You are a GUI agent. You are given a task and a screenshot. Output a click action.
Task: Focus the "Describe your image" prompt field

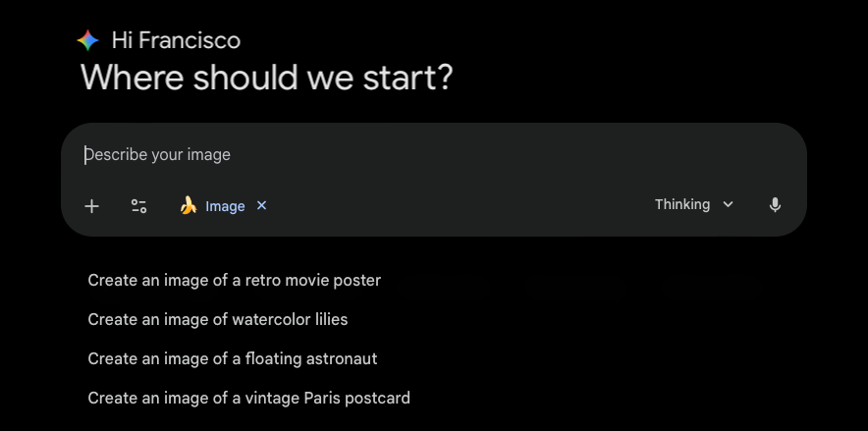[393, 154]
